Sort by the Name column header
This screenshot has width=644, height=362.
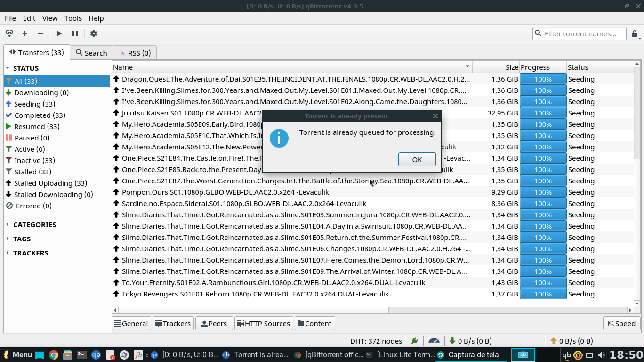(292, 67)
